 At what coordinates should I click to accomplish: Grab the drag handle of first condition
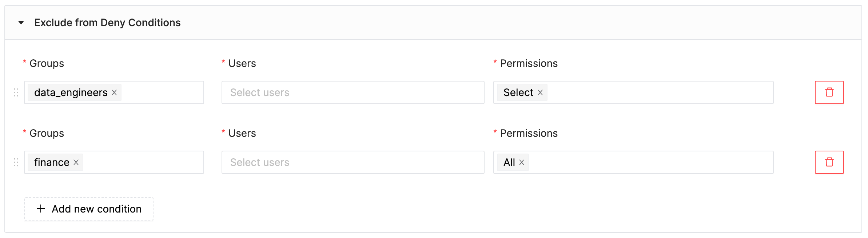16,92
